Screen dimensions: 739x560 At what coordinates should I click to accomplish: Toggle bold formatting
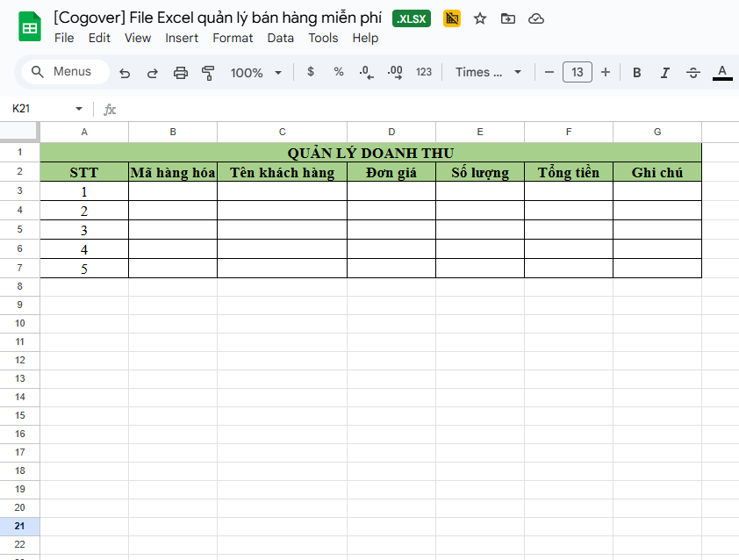click(636, 73)
